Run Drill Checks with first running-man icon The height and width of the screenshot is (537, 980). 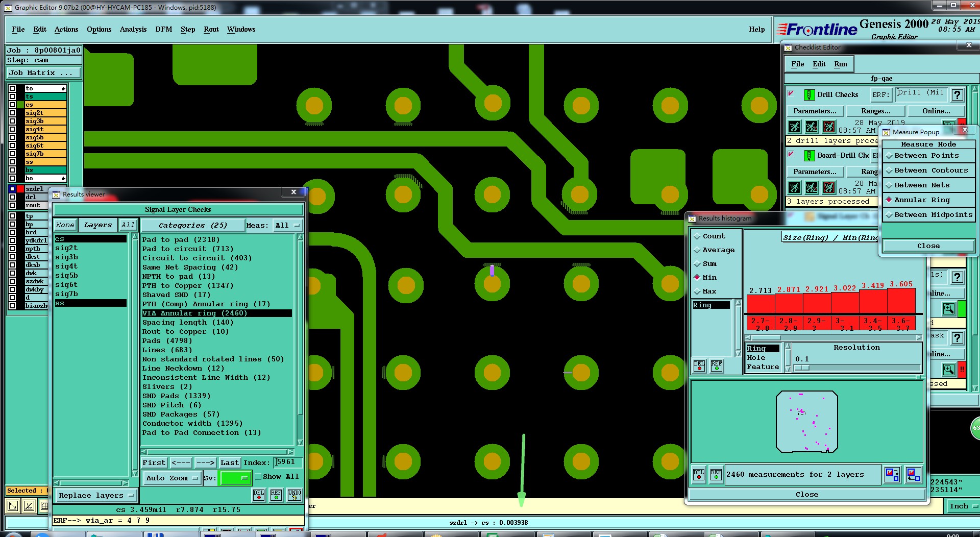[x=794, y=126]
